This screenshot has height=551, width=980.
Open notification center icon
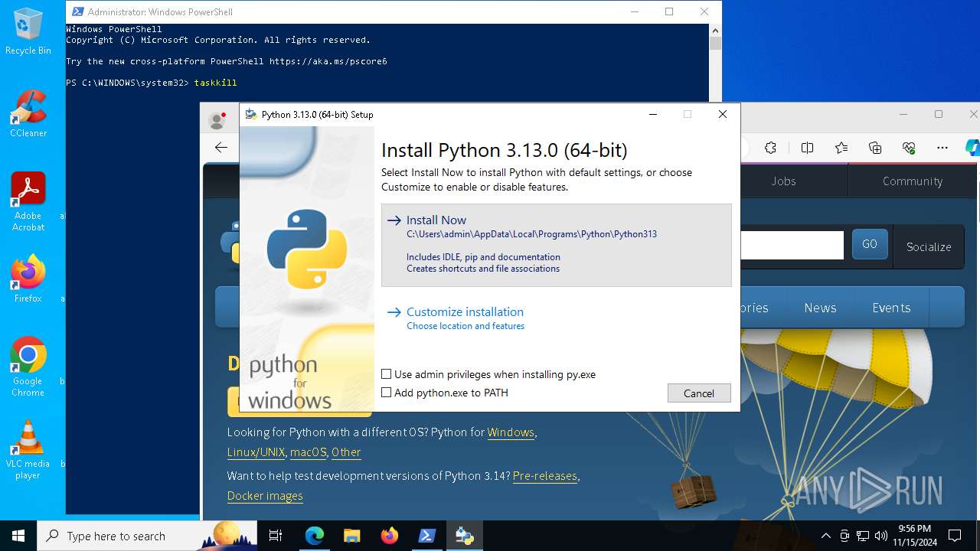955,536
